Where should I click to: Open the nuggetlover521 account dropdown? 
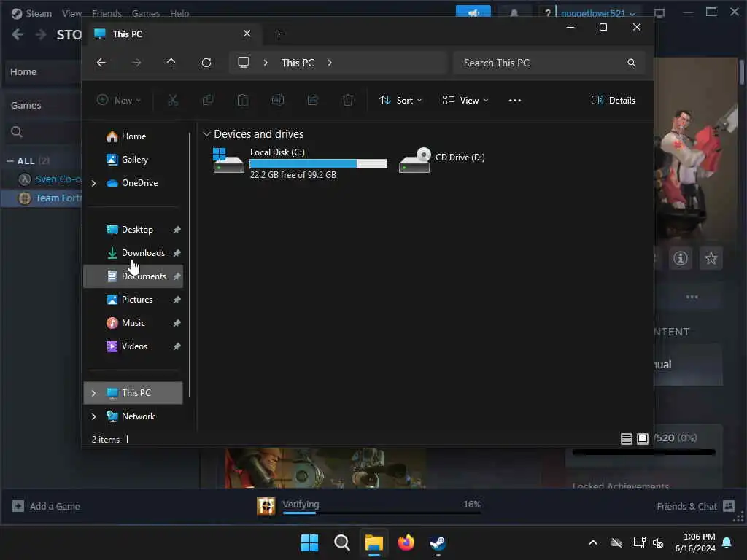pyautogui.click(x=598, y=13)
